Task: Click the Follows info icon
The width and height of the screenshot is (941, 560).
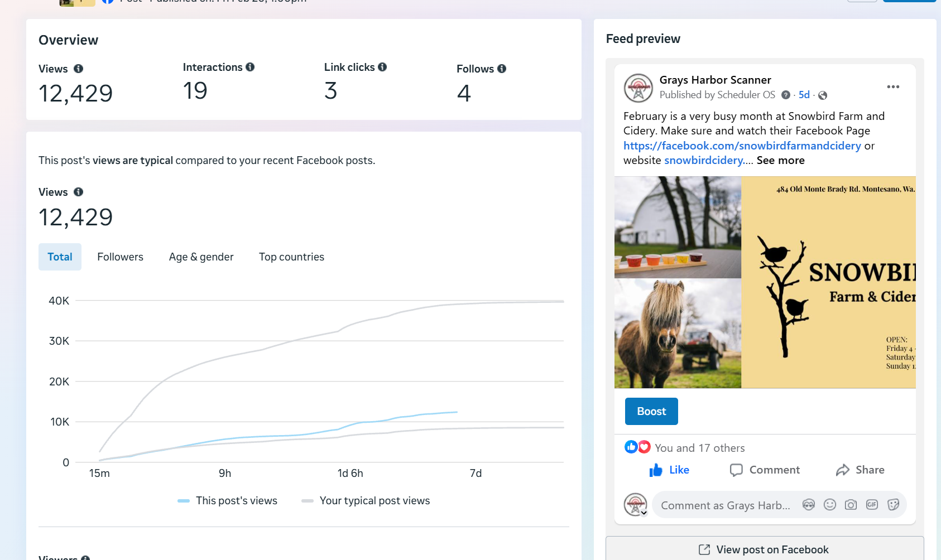Action: point(502,69)
